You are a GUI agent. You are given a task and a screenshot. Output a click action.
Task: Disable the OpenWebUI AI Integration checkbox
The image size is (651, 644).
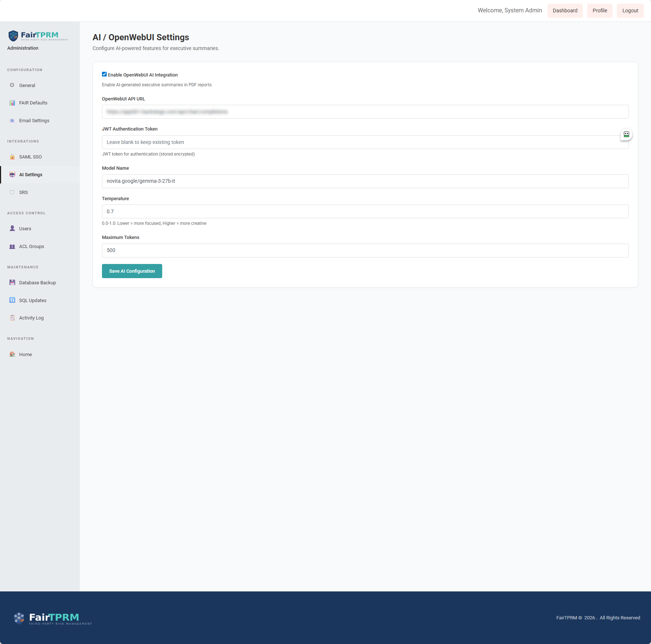pyautogui.click(x=105, y=74)
